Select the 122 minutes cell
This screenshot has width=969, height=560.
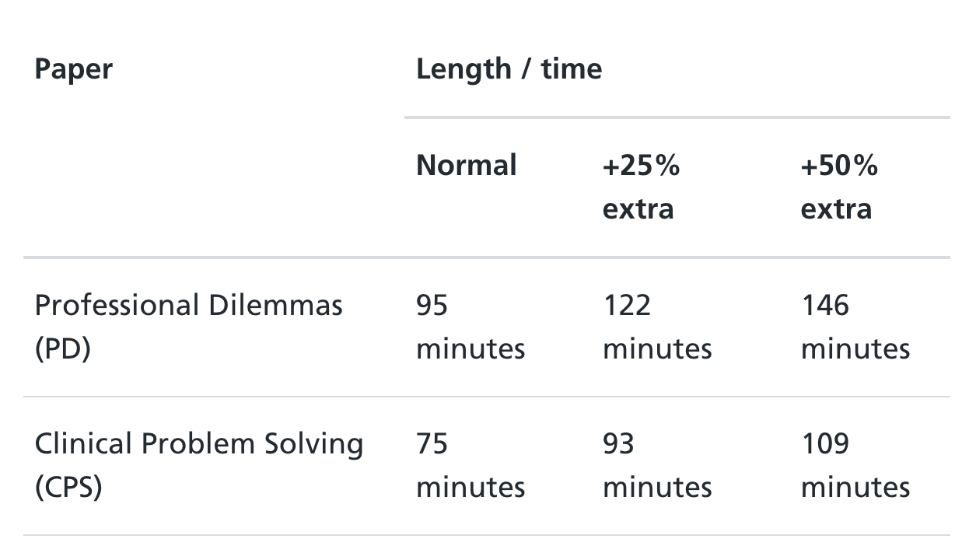[x=657, y=327]
